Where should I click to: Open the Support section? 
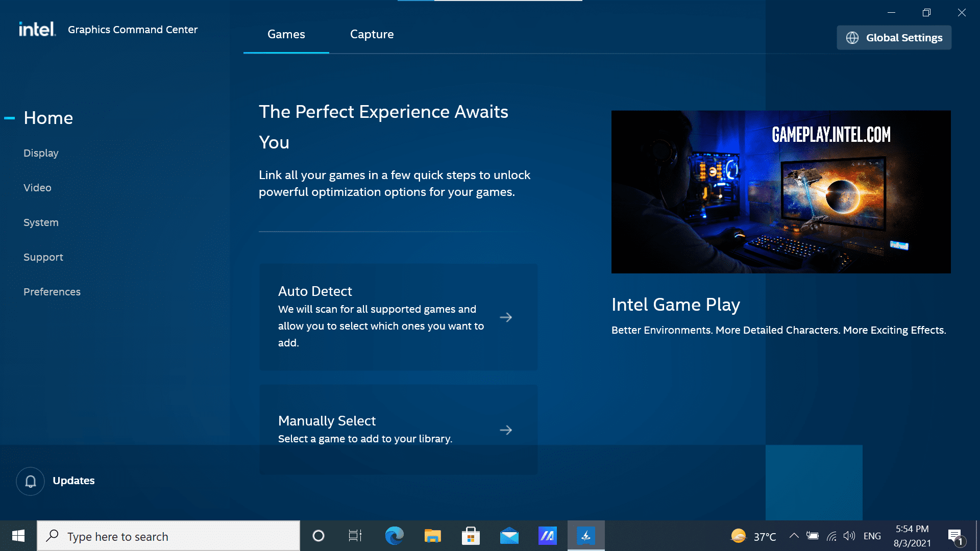tap(43, 257)
